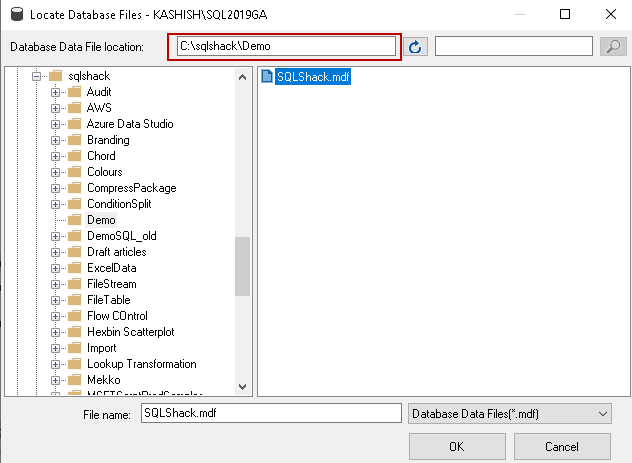The image size is (632, 463).
Task: Close the Locate Database Files window
Action: click(x=611, y=15)
